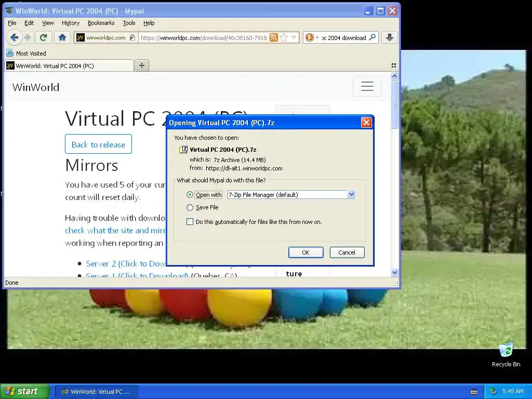Screen dimensions: 532x399
Task: Confirm the download with OK
Action: tap(305, 252)
